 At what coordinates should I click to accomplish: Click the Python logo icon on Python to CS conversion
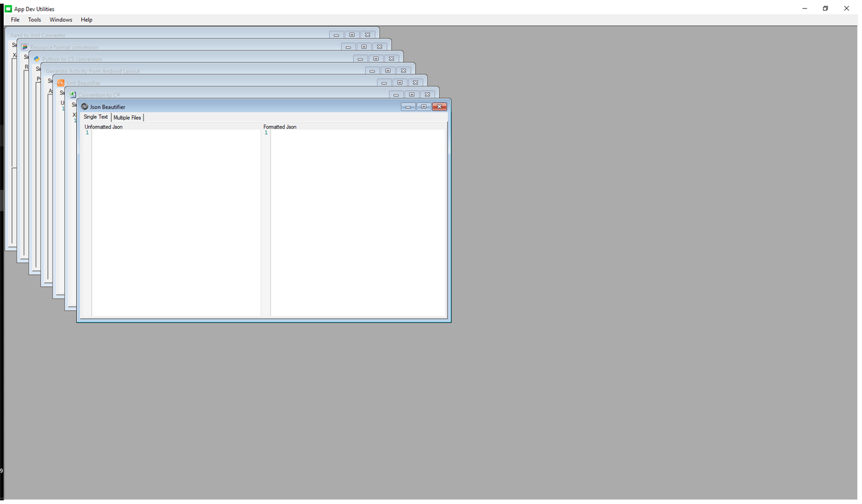36,58
